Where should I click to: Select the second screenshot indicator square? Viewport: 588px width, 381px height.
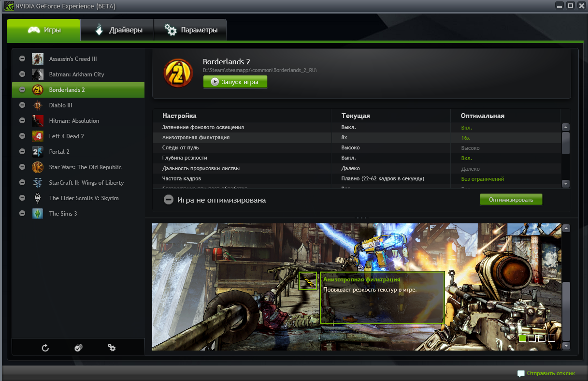531,338
